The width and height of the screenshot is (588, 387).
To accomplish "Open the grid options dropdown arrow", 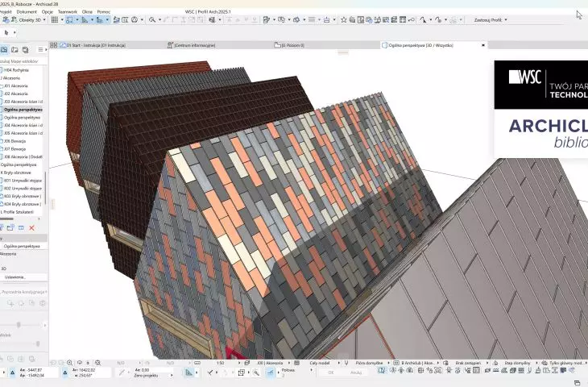I will pos(62,20).
